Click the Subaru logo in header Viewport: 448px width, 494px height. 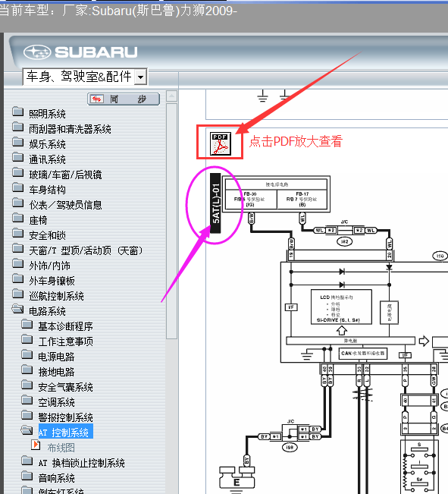click(80, 52)
